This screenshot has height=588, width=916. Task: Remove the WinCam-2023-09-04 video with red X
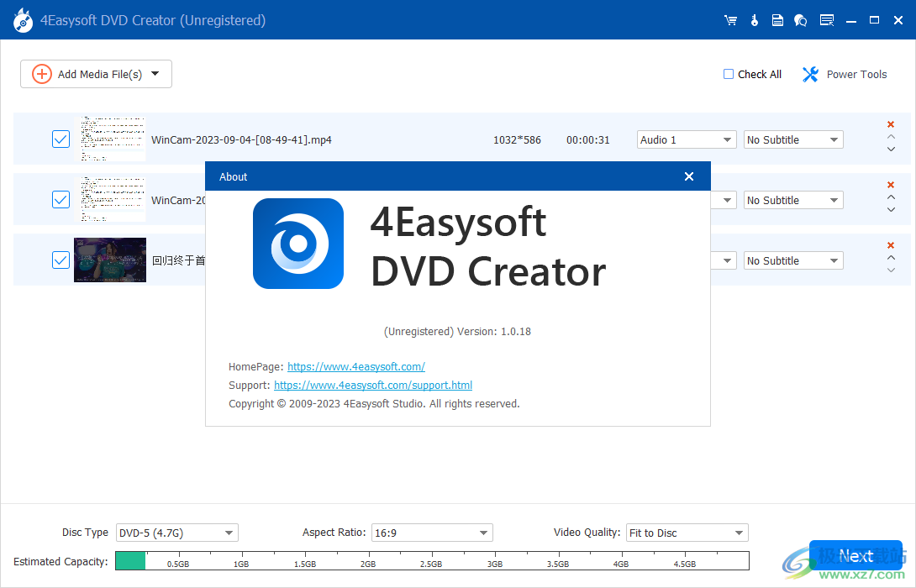(890, 124)
